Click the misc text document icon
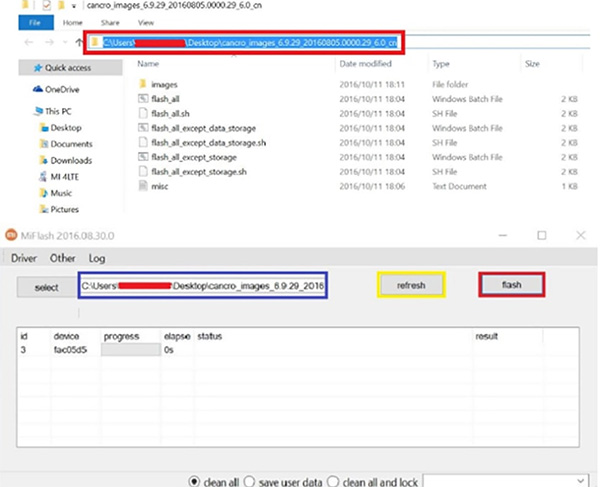Viewport: 600px width, 487px height. [x=142, y=186]
